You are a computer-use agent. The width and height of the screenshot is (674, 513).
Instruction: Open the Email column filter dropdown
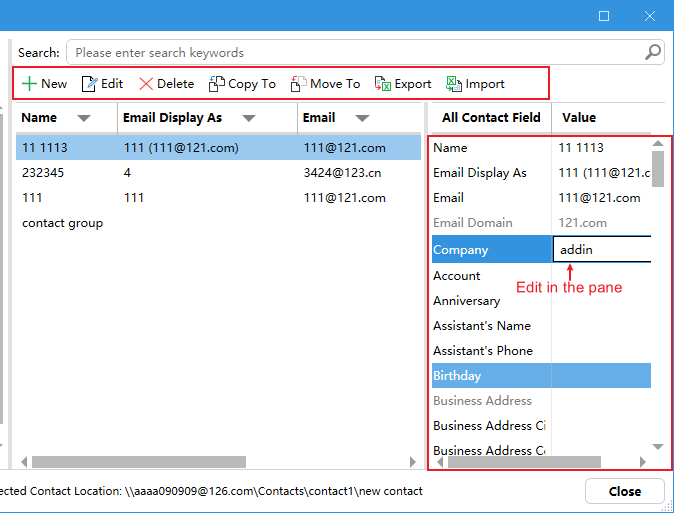pos(361,118)
